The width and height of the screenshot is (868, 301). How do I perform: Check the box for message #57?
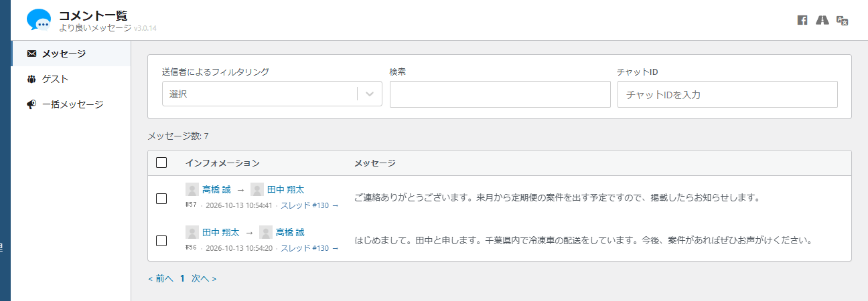pos(161,198)
